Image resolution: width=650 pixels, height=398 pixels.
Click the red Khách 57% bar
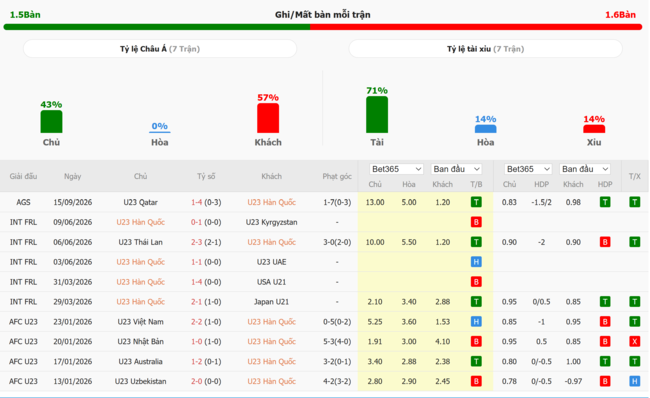click(268, 118)
